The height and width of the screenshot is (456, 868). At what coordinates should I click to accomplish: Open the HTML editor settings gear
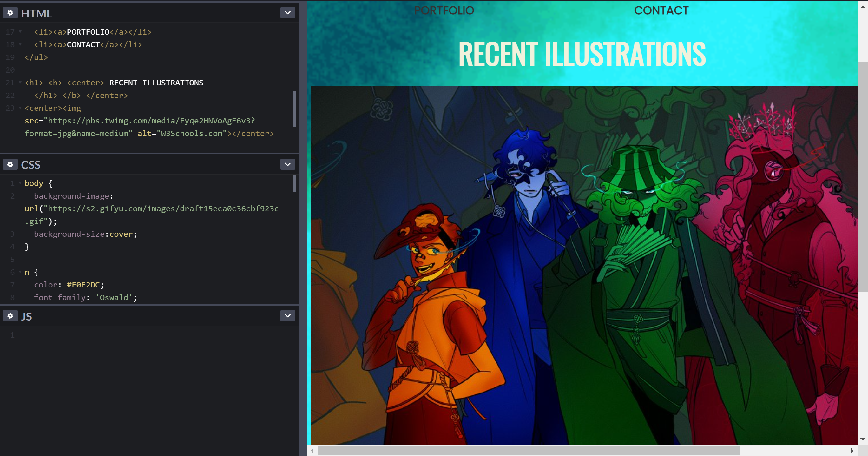(10, 13)
